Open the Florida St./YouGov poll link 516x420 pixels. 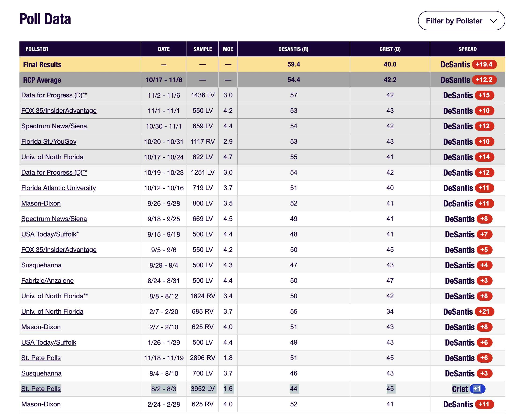(x=49, y=142)
